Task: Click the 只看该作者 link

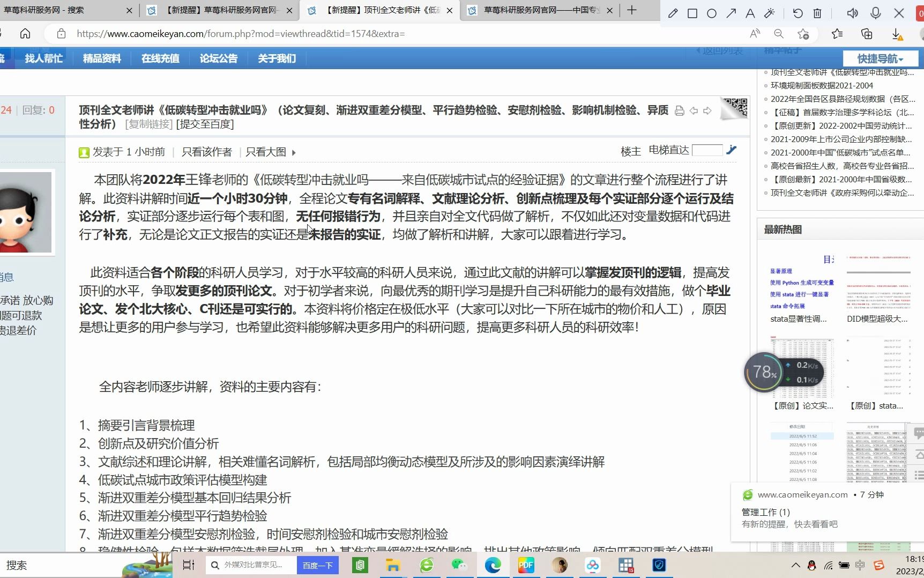Action: coord(207,152)
